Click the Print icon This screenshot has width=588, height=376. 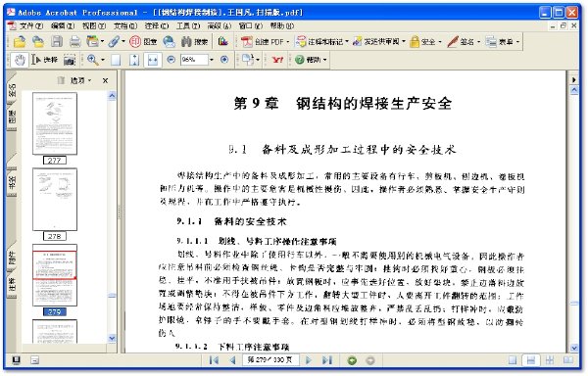point(75,41)
